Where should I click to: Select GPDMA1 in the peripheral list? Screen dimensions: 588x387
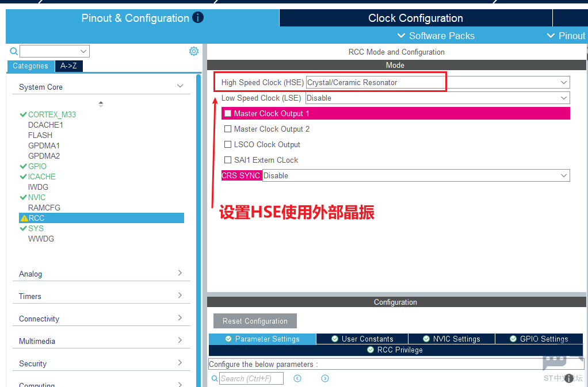point(44,145)
